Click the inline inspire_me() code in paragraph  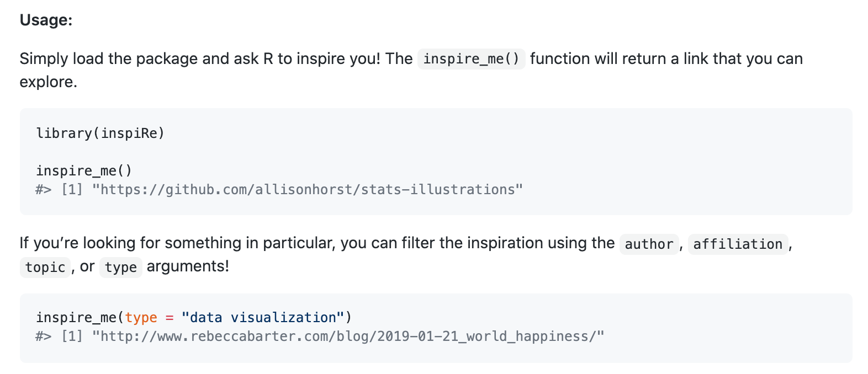(472, 58)
